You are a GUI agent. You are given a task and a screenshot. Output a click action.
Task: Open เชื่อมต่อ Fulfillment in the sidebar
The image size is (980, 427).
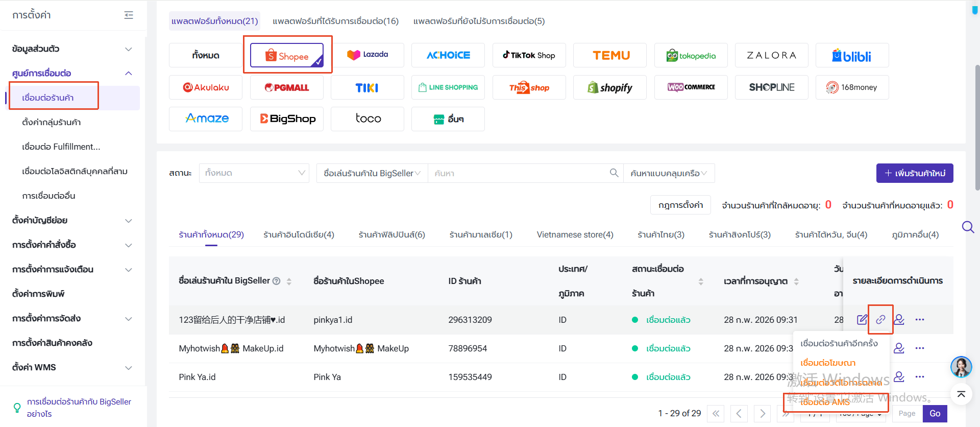coord(61,147)
